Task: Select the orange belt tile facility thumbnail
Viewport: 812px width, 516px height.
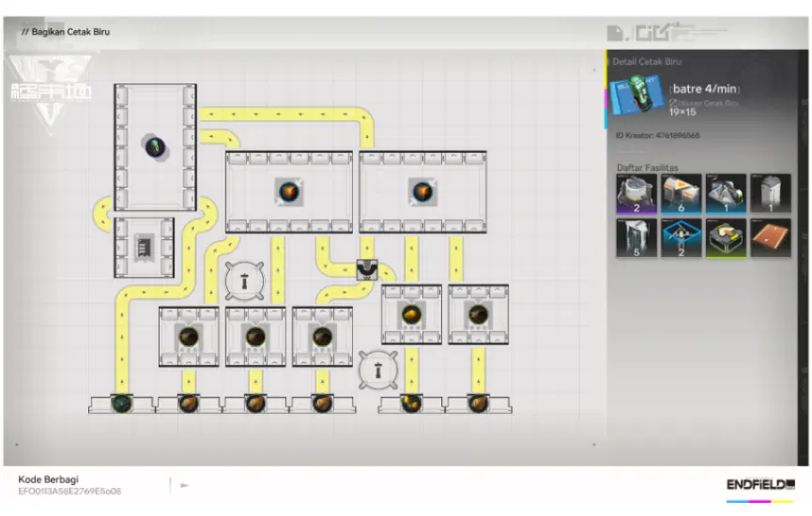Action: (771, 238)
